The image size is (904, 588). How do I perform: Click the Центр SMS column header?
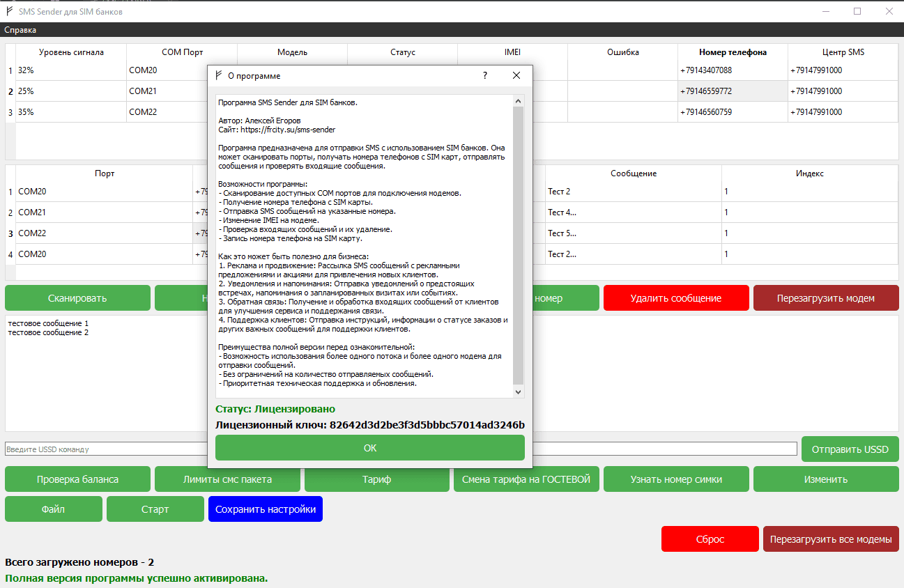click(843, 52)
